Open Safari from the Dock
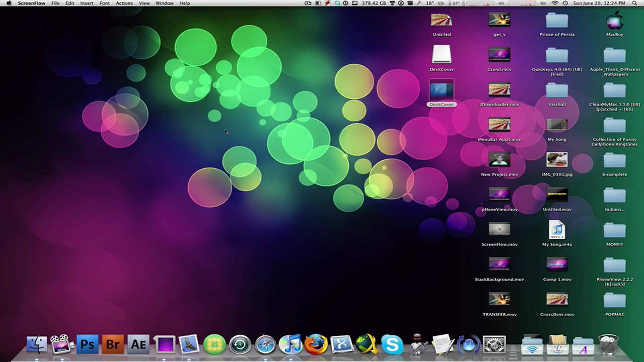This screenshot has height=362, width=644. (266, 344)
